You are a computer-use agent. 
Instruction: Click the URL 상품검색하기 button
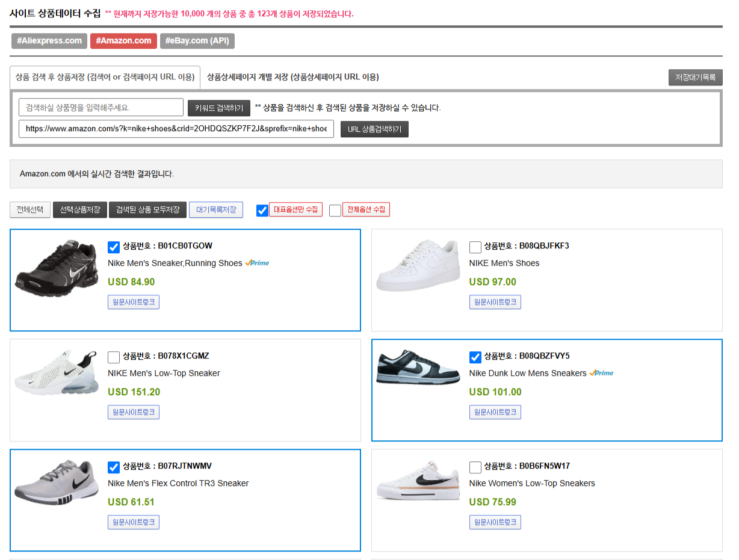click(x=374, y=129)
